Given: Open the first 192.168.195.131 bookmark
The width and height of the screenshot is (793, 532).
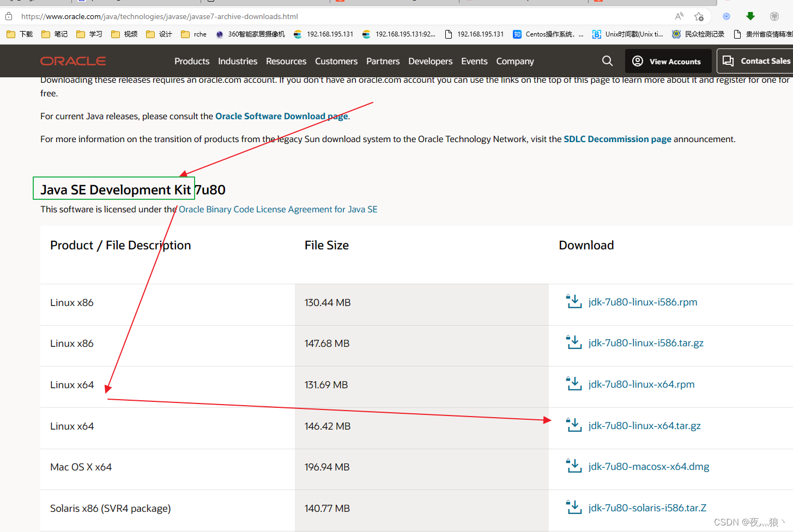Looking at the screenshot, I should click(x=323, y=34).
